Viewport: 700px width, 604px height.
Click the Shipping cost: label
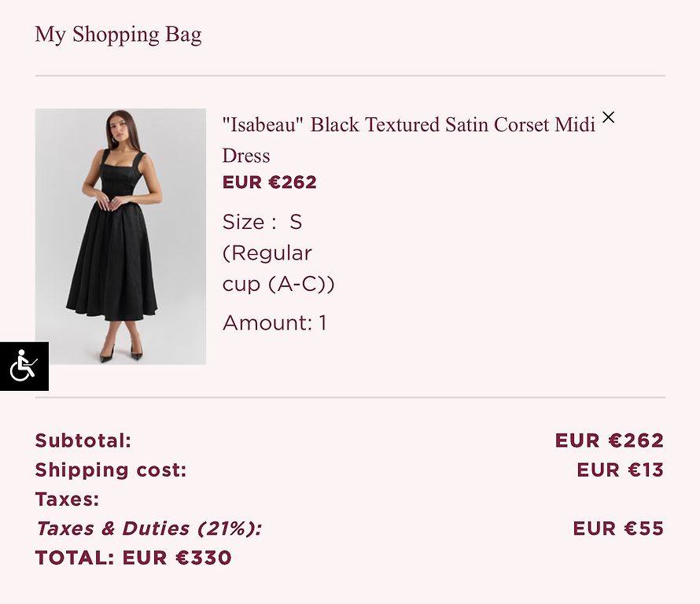click(x=111, y=470)
